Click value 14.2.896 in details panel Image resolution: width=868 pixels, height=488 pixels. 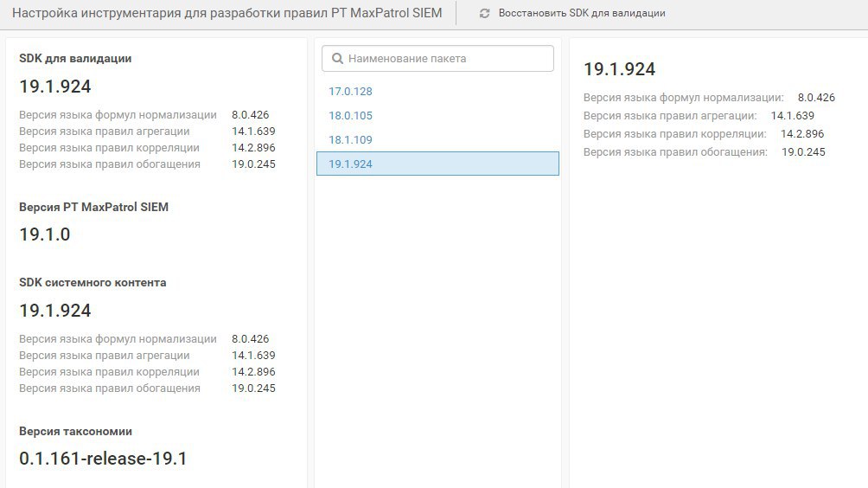pos(802,135)
